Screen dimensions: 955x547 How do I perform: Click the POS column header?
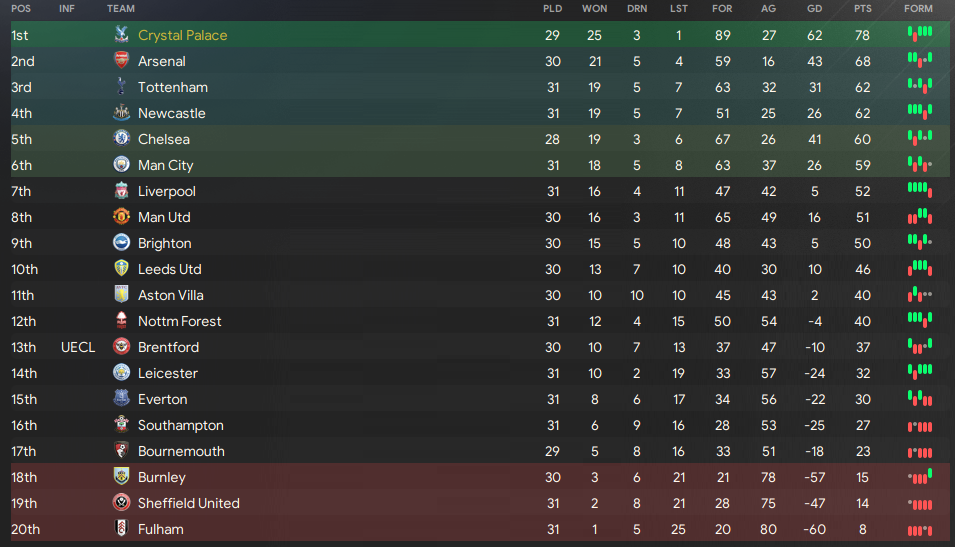point(21,9)
